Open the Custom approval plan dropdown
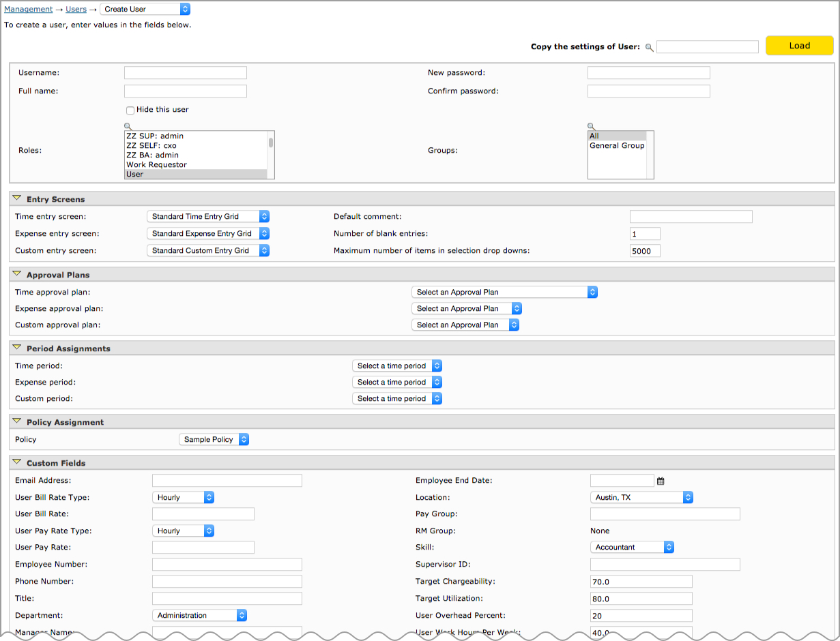This screenshot has width=840, height=641. (465, 325)
